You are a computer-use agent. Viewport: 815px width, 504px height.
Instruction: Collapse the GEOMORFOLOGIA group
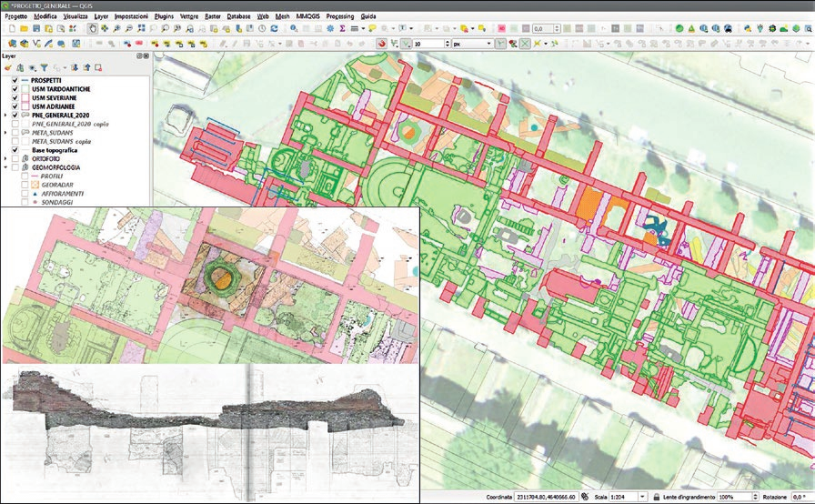[5, 167]
